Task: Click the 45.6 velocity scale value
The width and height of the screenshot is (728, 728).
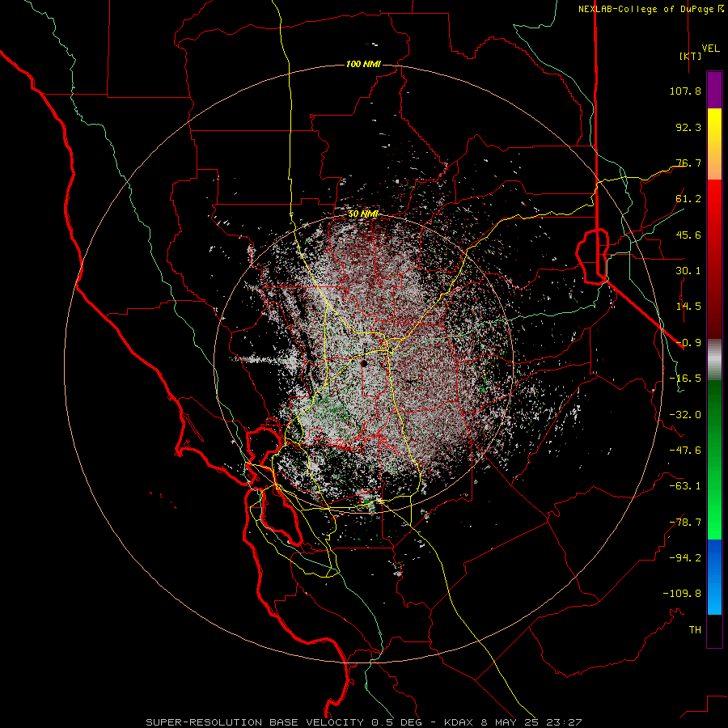Action: point(688,235)
